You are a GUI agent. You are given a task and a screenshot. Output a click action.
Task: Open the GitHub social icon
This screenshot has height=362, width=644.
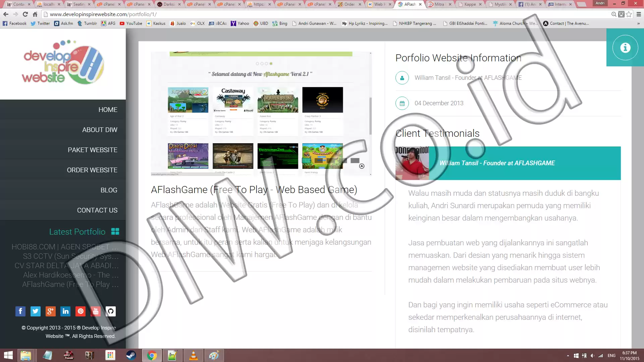[x=111, y=311]
